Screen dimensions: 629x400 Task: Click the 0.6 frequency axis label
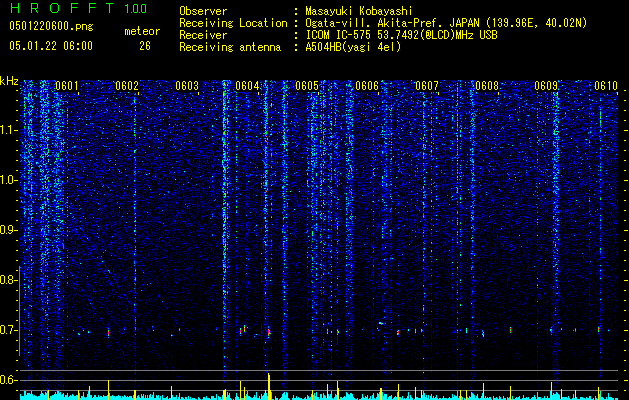tap(8, 380)
